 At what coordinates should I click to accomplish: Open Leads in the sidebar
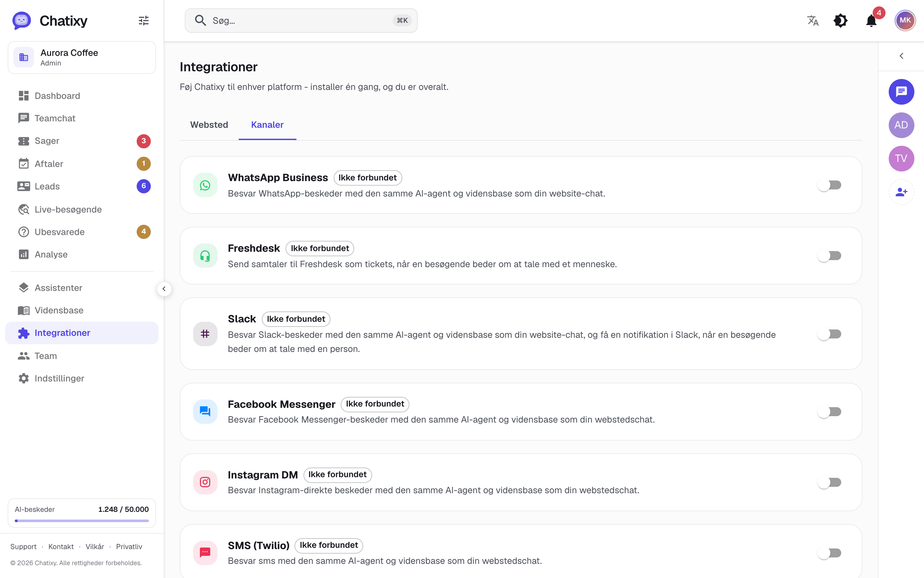pos(82,187)
